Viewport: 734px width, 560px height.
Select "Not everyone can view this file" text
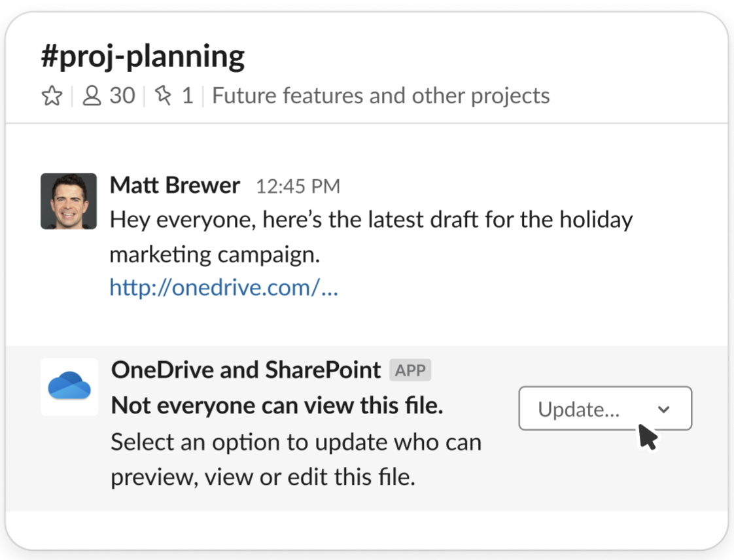pyautogui.click(x=277, y=406)
